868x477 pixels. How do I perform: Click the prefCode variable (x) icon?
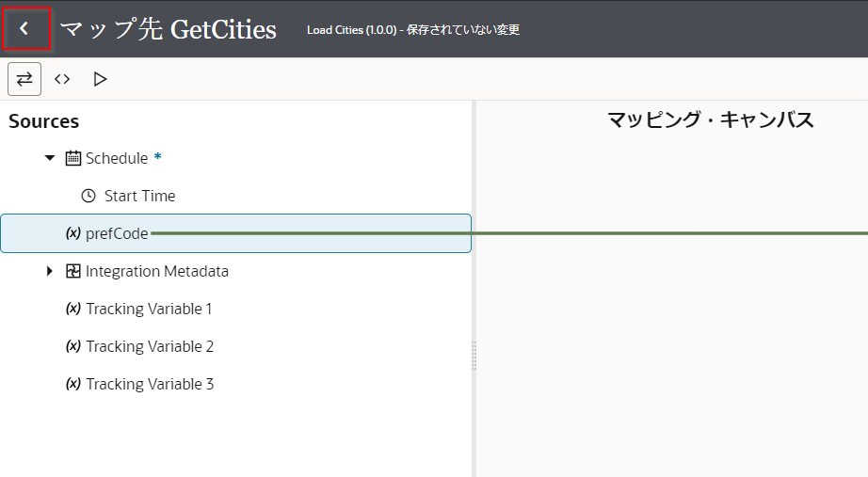click(73, 233)
